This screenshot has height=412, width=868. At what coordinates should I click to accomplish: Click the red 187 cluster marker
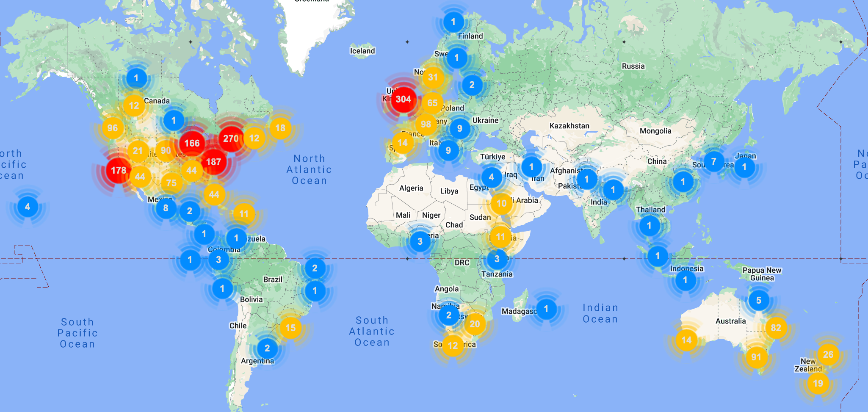coord(213,162)
